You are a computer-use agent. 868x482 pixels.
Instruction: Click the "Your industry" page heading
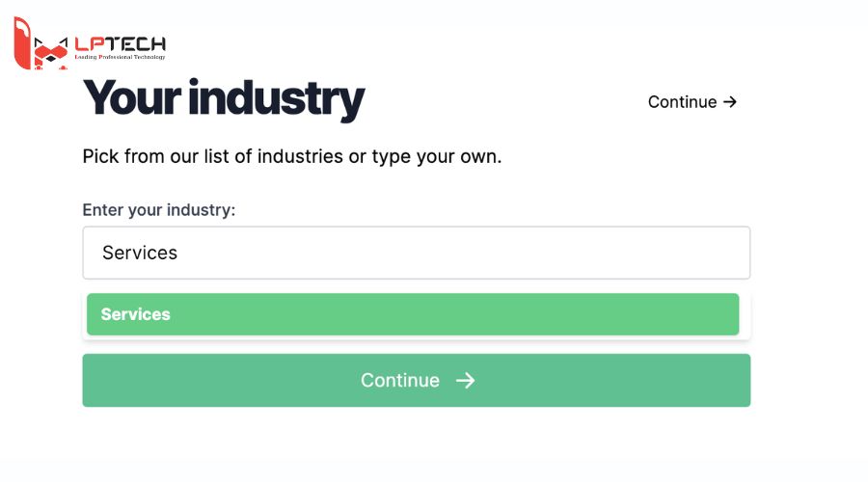pyautogui.click(x=224, y=98)
